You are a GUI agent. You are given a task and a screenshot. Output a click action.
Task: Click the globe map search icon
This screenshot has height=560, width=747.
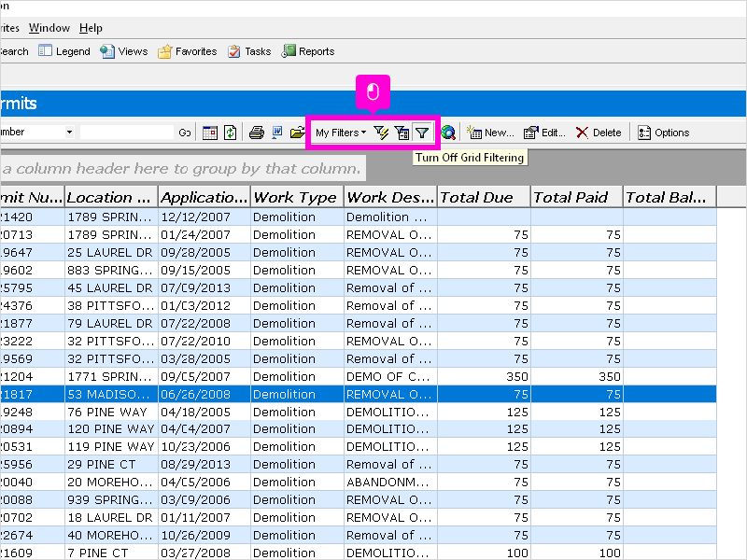pyautogui.click(x=448, y=133)
